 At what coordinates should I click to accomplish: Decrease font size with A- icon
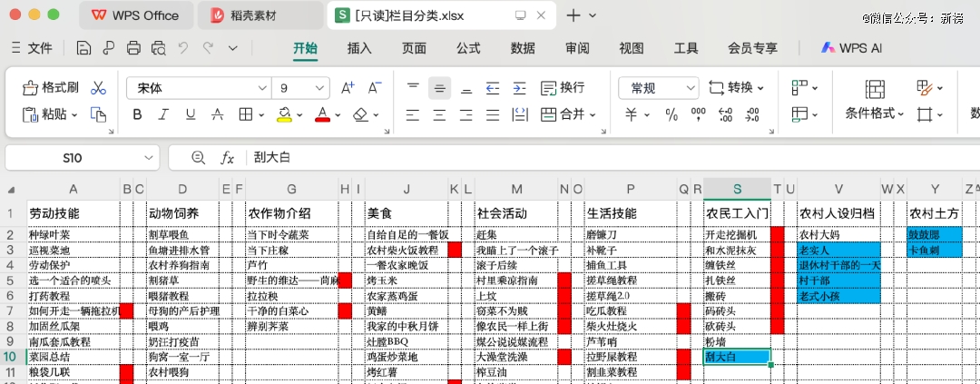375,88
